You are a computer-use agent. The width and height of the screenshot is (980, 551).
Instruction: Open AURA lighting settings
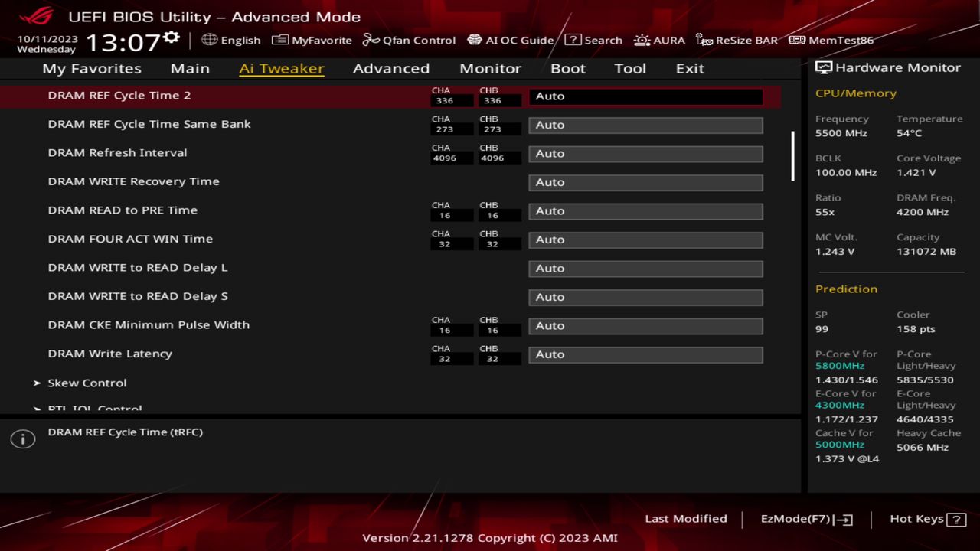(659, 40)
